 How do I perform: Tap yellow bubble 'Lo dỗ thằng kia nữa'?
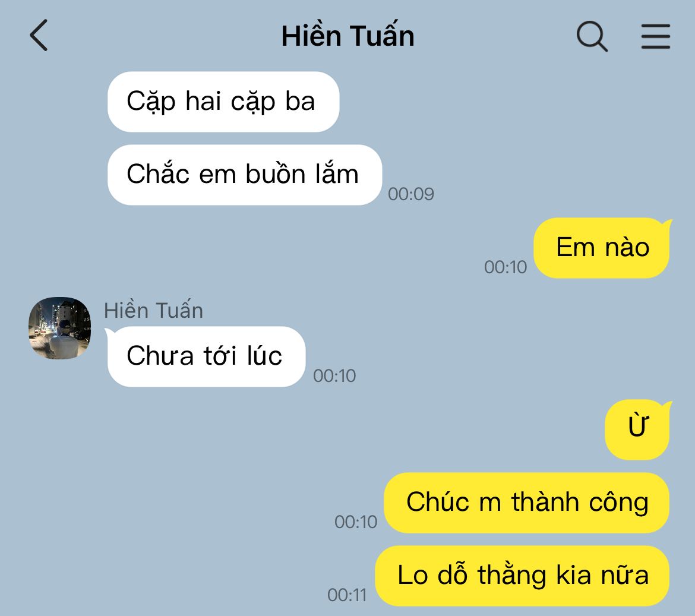pos(522,576)
